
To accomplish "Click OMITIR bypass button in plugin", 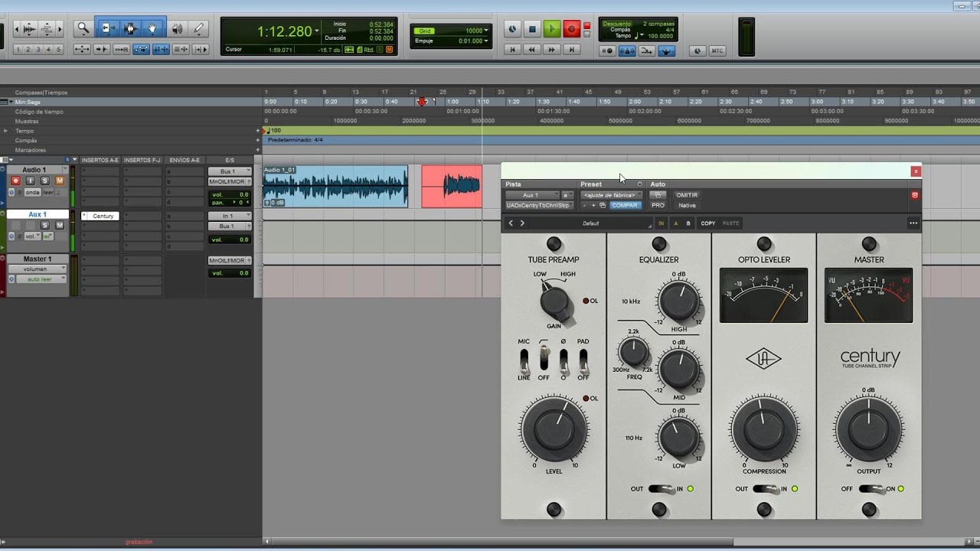I will (x=687, y=195).
